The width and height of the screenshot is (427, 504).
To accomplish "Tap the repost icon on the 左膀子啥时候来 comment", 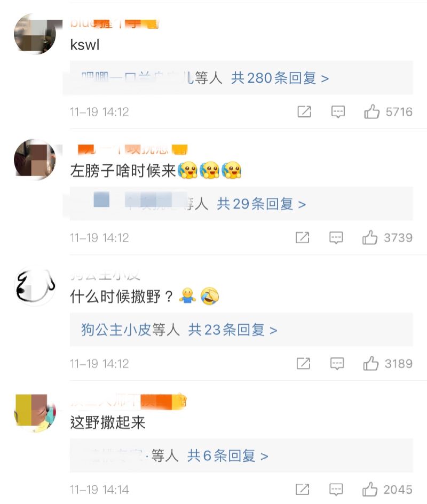I will pyautogui.click(x=302, y=237).
